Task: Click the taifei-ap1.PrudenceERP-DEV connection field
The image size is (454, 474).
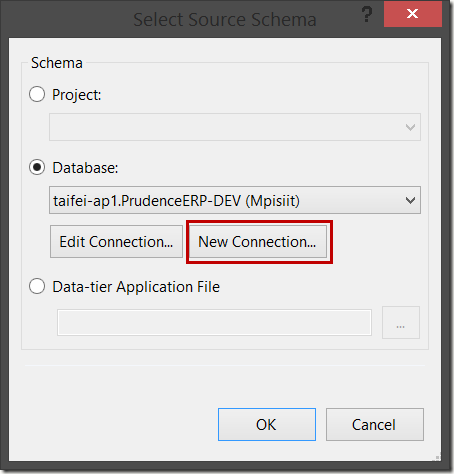Action: click(235, 200)
